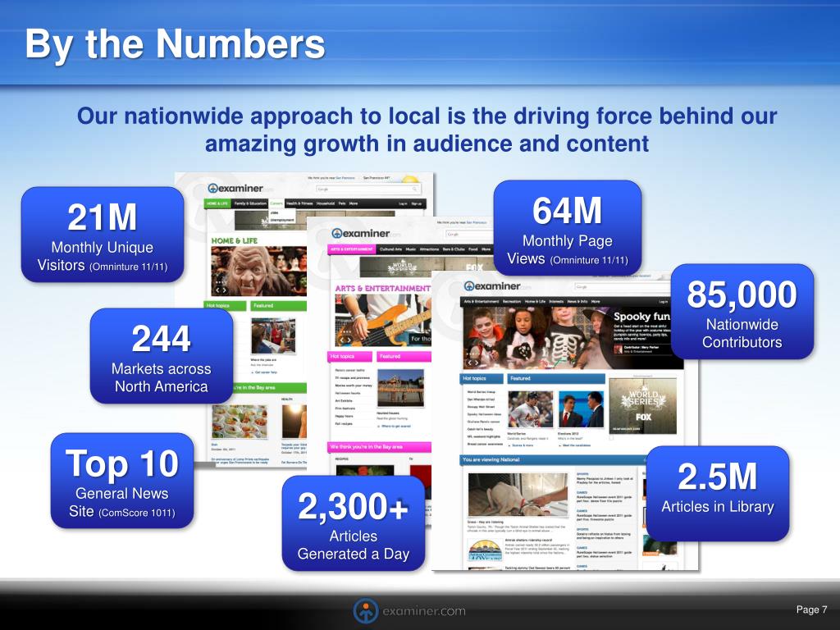This screenshot has width=840, height=630.
Task: Open the green Featured tab
Action: click(279, 306)
